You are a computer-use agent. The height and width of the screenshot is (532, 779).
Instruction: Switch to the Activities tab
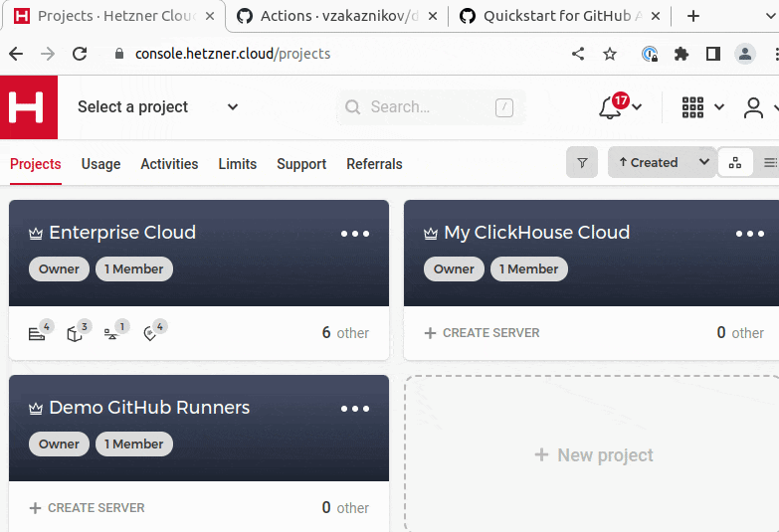coord(169,164)
